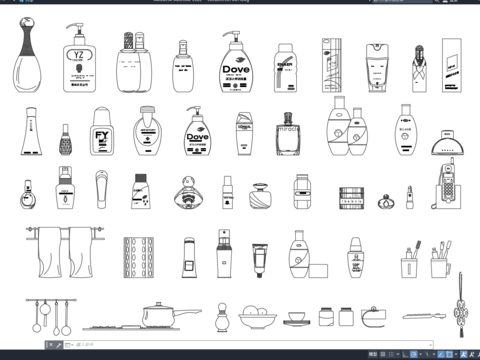
Task: Select the teacup and saucer
Action: click(297, 318)
